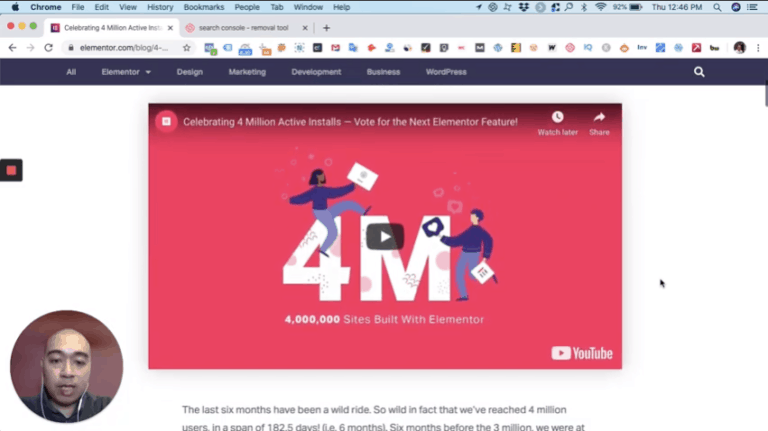Viewport: 768px width, 431px height.
Task: Click the Bluetooth menu bar icon
Action: (584, 7)
